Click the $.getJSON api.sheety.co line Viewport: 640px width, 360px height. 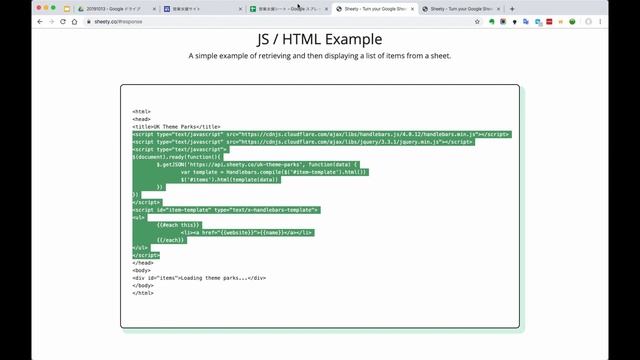click(x=258, y=164)
